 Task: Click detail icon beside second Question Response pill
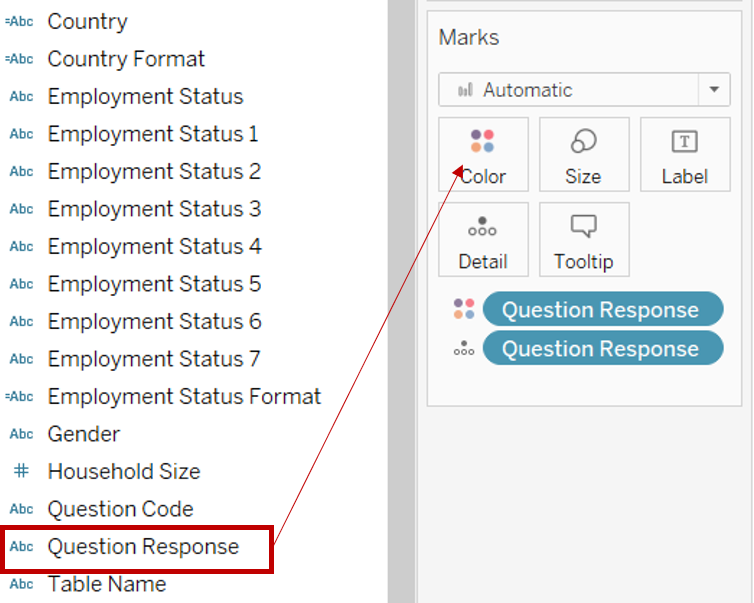click(x=463, y=348)
